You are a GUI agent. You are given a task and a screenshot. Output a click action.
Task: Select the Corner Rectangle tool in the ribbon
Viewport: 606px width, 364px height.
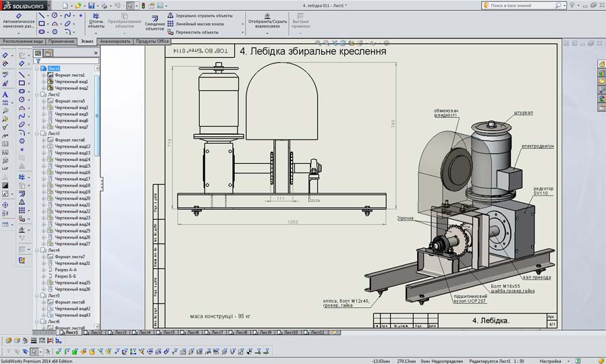41,24
